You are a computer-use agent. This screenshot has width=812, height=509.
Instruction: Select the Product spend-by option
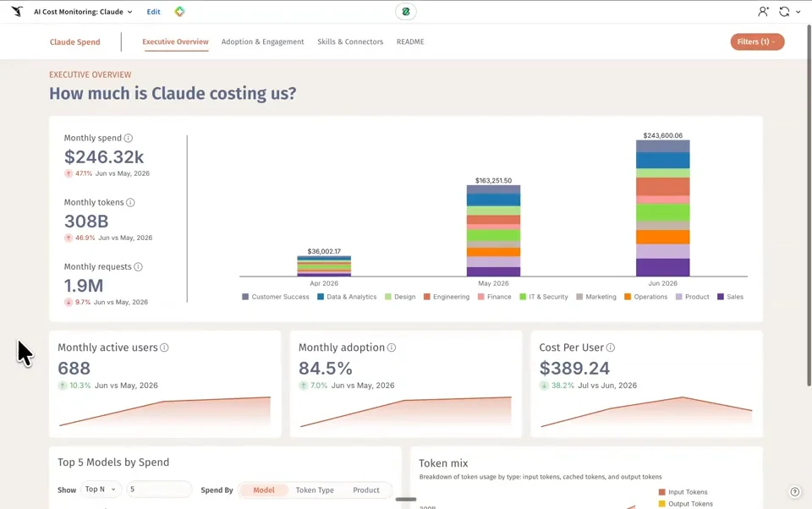point(366,490)
